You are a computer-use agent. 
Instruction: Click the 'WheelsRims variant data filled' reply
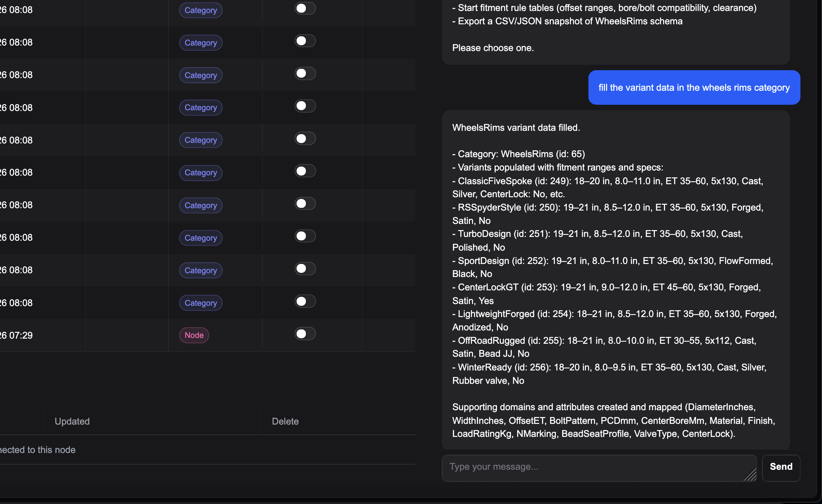click(516, 128)
